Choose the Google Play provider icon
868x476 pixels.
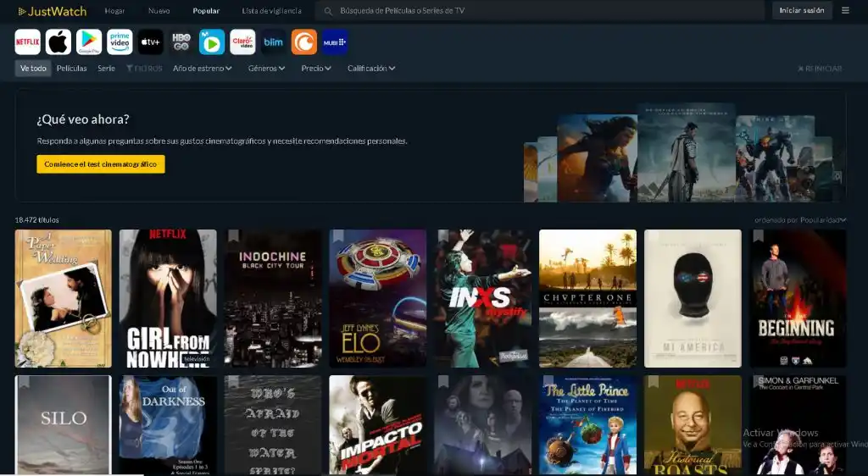click(x=89, y=42)
